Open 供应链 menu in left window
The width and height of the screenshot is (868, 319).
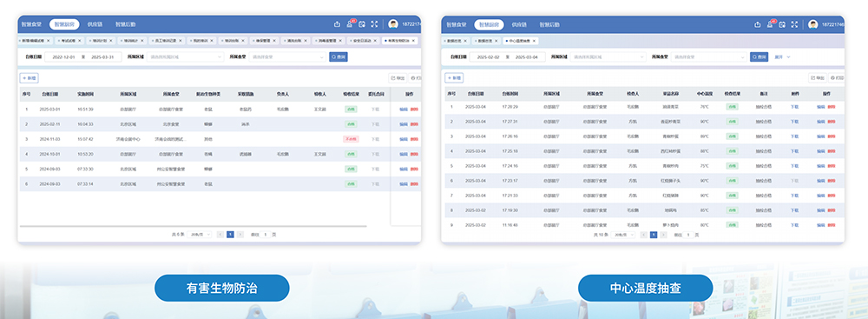coord(95,24)
